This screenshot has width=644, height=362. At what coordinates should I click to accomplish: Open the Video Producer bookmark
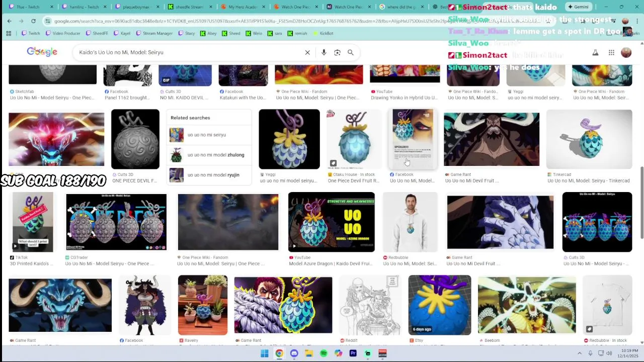[x=63, y=33]
